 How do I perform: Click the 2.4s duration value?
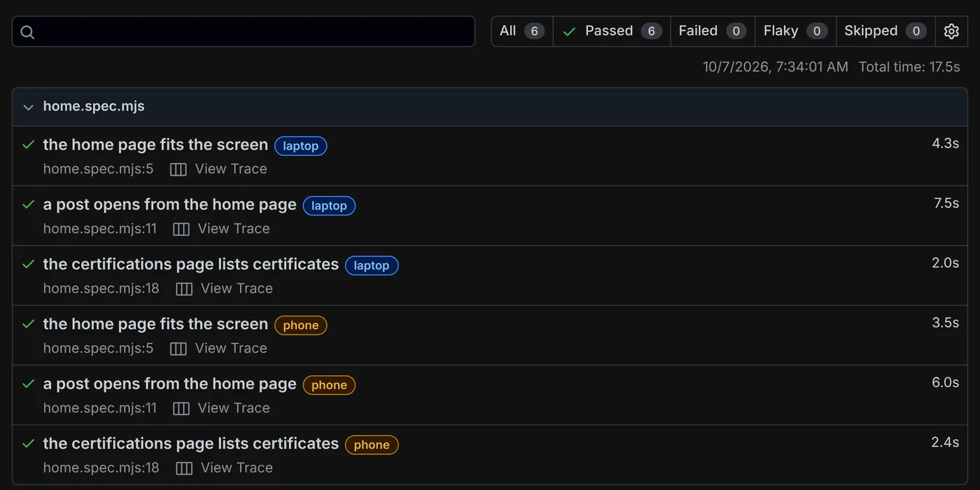coord(945,442)
